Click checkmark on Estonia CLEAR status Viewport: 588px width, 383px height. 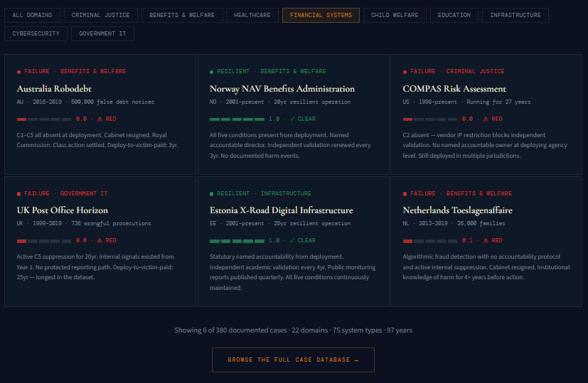point(292,240)
